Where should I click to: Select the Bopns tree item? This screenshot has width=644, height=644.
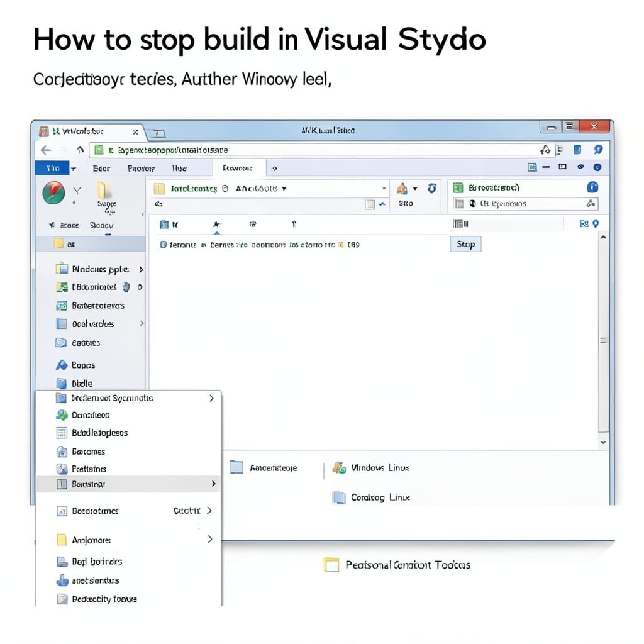[83, 365]
